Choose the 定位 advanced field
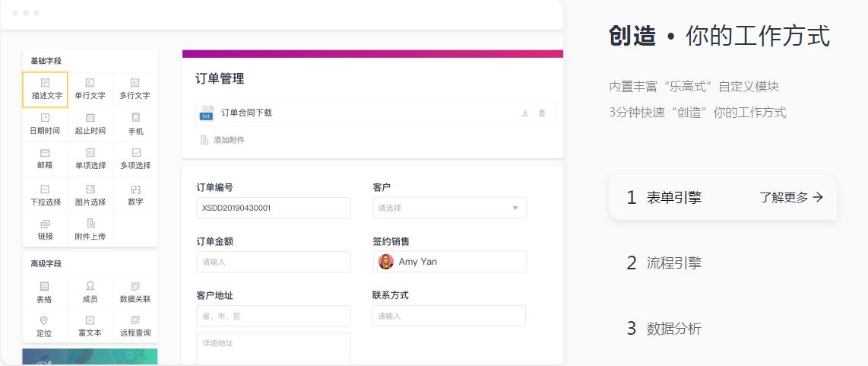The height and width of the screenshot is (366, 868). click(x=44, y=326)
